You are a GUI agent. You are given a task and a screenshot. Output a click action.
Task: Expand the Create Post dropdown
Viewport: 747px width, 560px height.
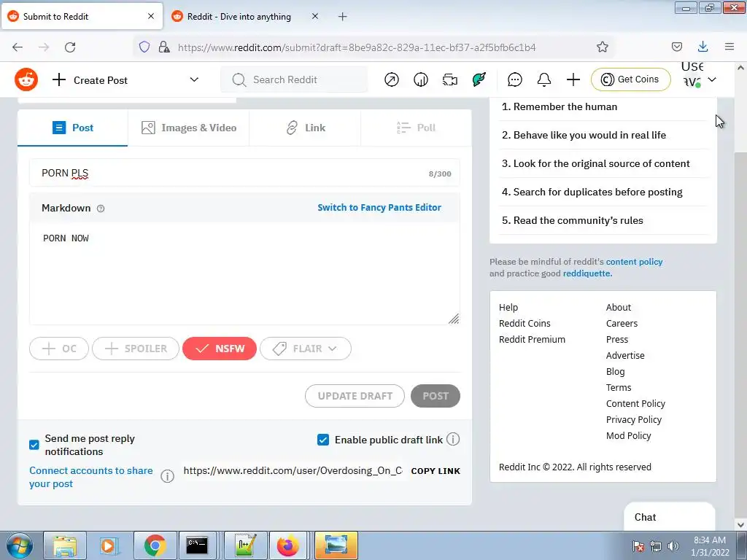pos(194,79)
